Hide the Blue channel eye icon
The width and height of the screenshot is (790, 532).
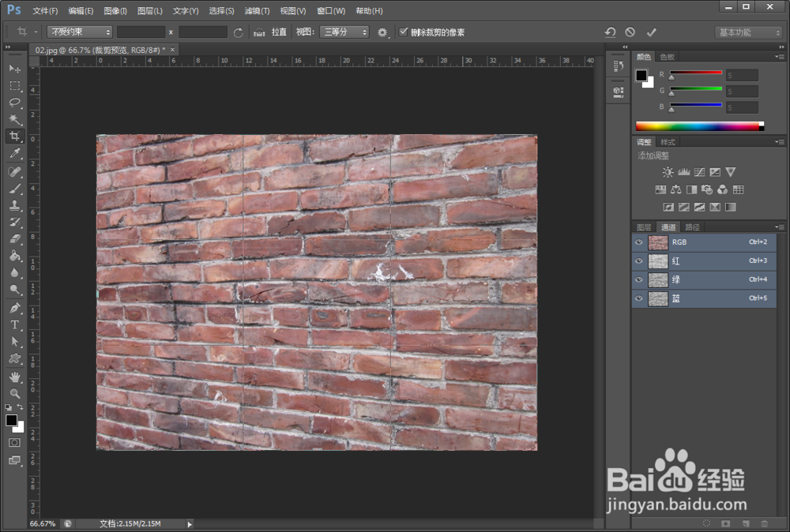pyautogui.click(x=639, y=298)
